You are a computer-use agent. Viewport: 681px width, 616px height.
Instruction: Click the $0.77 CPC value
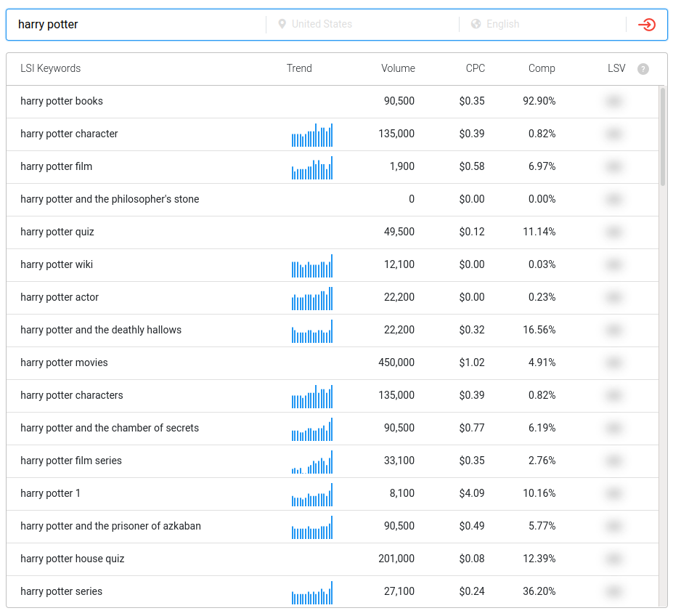click(472, 428)
